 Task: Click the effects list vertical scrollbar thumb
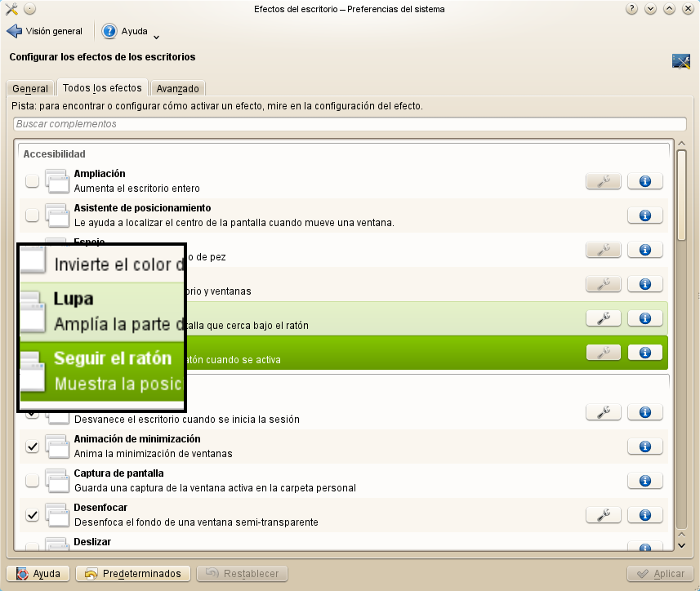click(x=681, y=195)
